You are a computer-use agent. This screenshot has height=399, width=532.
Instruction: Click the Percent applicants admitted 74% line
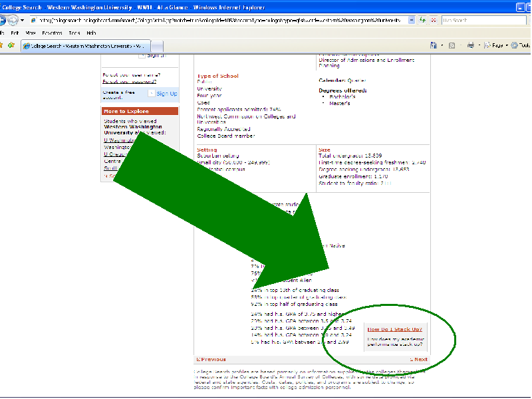pos(239,109)
